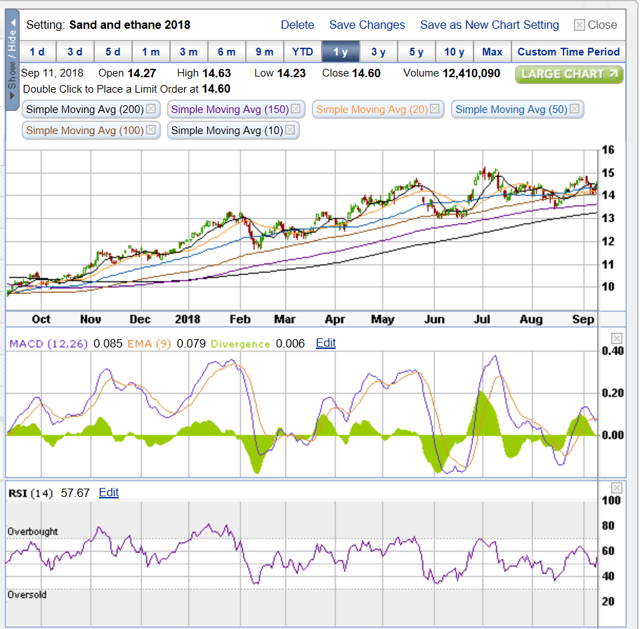
Task: Click the Close box icon in header
Action: point(579,25)
